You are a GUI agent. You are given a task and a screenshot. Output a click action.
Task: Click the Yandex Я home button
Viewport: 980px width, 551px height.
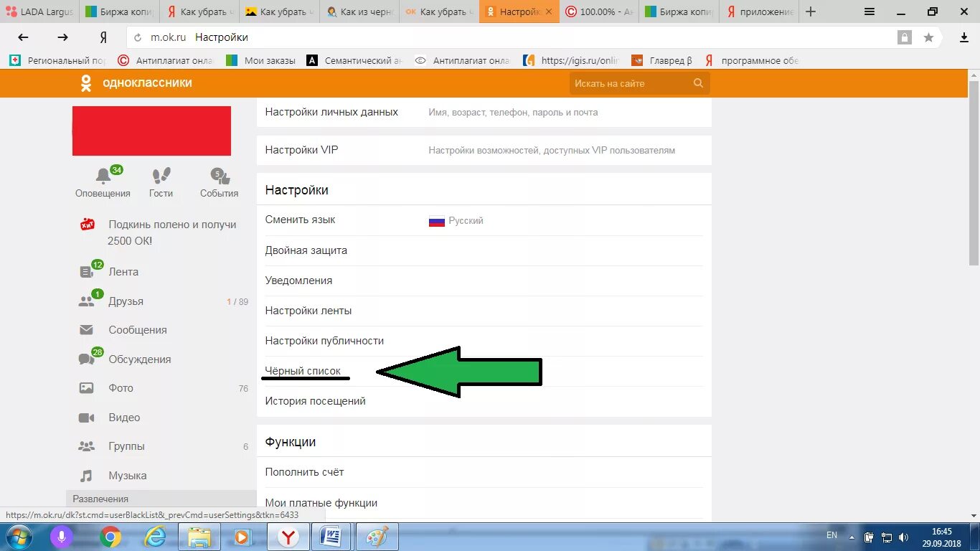click(x=104, y=37)
